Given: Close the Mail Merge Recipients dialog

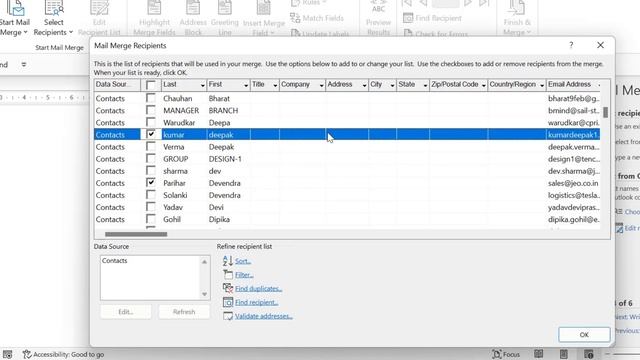Looking at the screenshot, I should pos(600,45).
